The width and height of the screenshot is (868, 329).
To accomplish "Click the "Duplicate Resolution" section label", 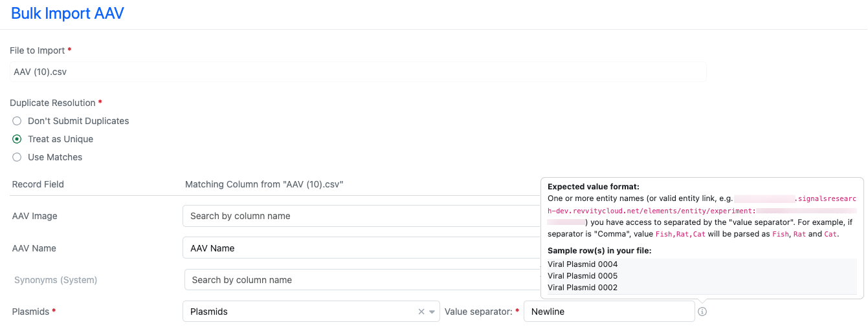I will 52,103.
